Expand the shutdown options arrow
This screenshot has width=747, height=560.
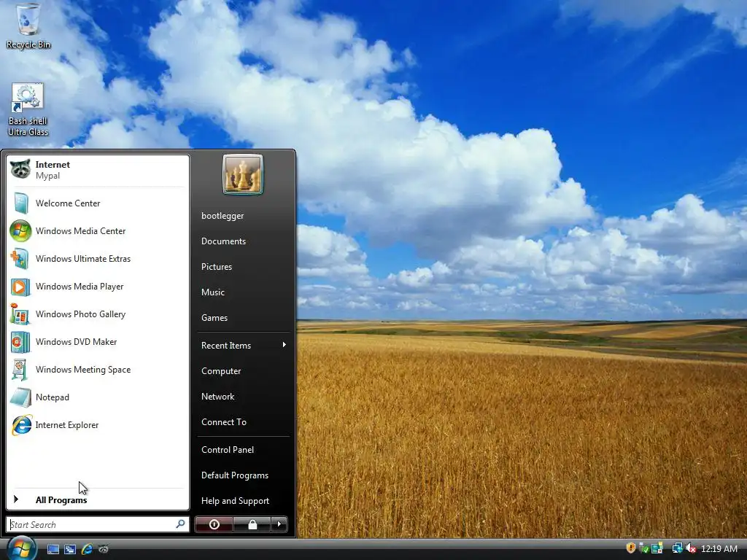click(279, 524)
